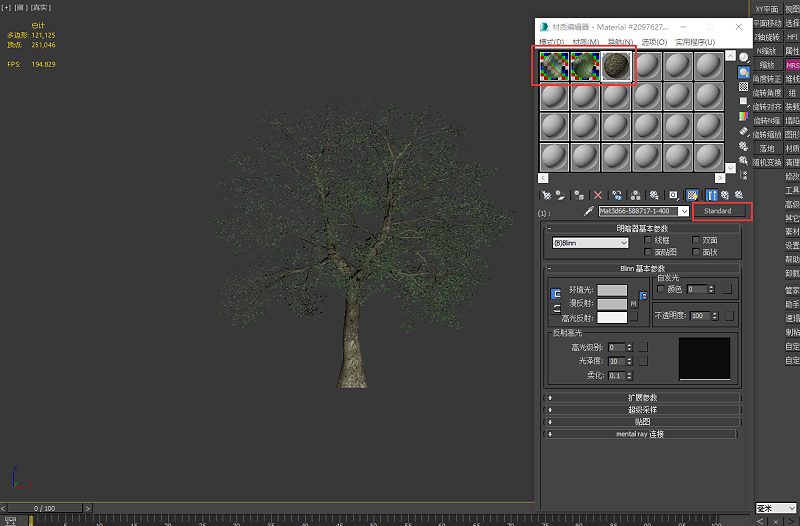
Task: Open Material Editor Options icon
Action: pyautogui.click(x=744, y=145)
